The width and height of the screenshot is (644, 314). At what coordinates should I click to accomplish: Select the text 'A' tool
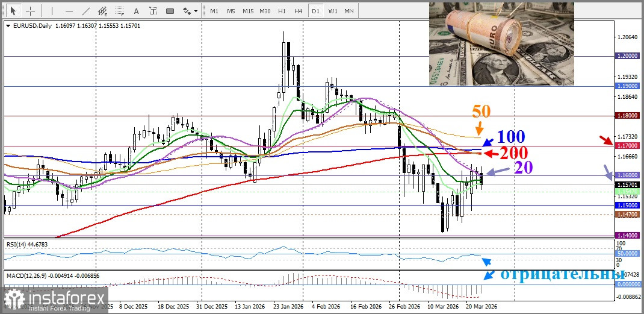click(x=137, y=11)
